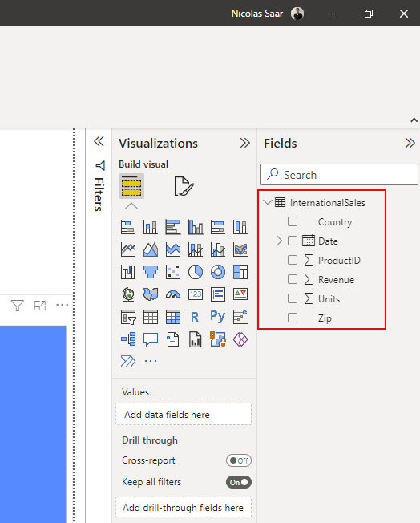Image resolution: width=420 pixels, height=523 pixels.
Task: Select the Stacked column chart visual
Action: pyautogui.click(x=151, y=227)
